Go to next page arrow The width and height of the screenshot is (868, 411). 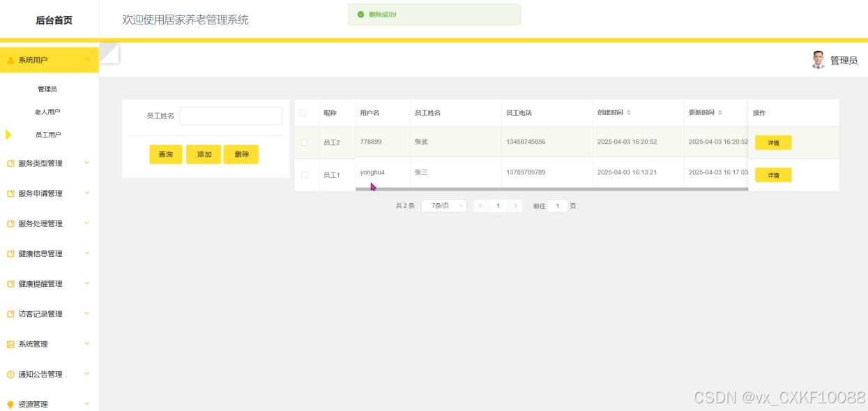(x=515, y=206)
